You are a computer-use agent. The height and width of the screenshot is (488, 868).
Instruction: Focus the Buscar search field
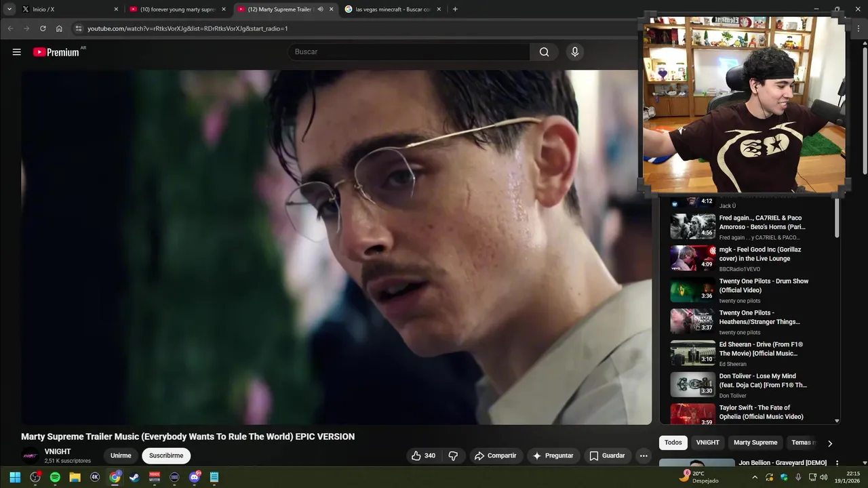point(409,52)
